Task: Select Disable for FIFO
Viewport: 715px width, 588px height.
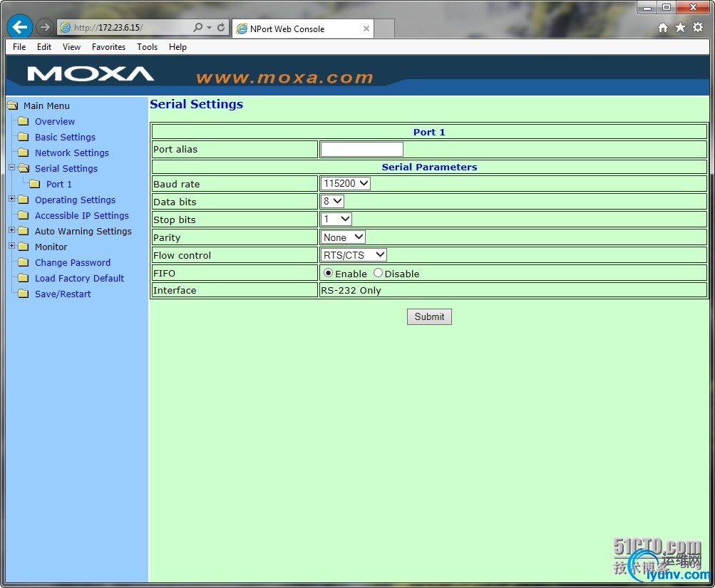Action: pos(378,273)
